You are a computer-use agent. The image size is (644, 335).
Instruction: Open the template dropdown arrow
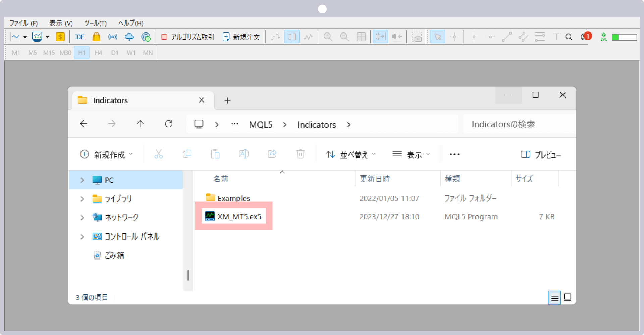pos(47,37)
